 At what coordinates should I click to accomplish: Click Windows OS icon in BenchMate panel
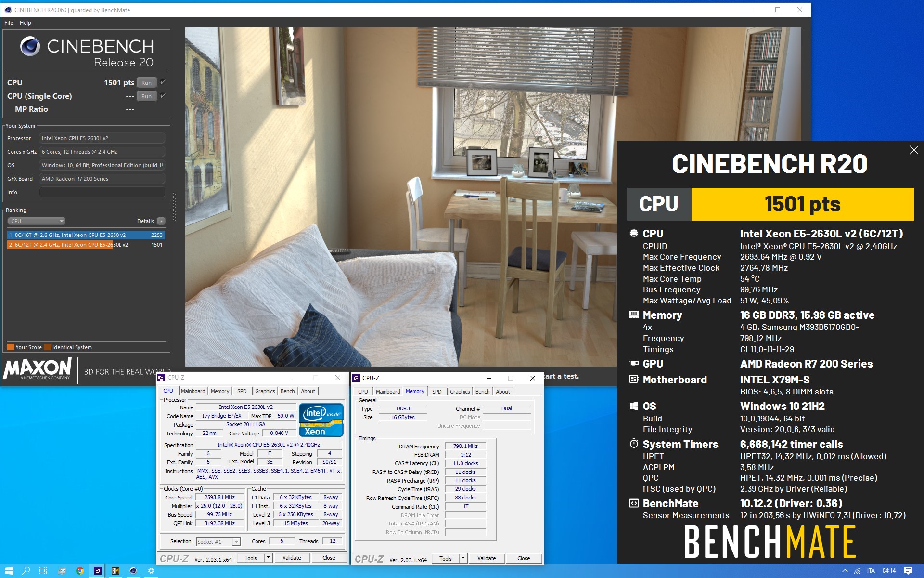point(634,406)
